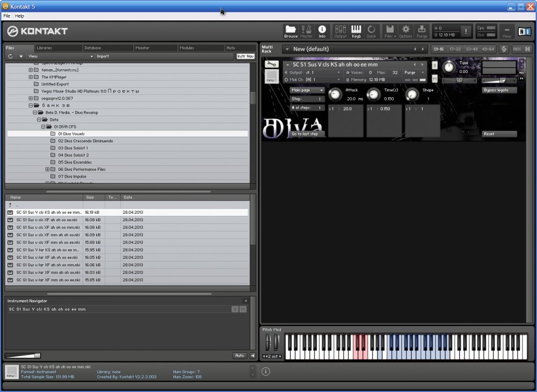Open the Files disk menu
The image size is (537, 392).
390,32
